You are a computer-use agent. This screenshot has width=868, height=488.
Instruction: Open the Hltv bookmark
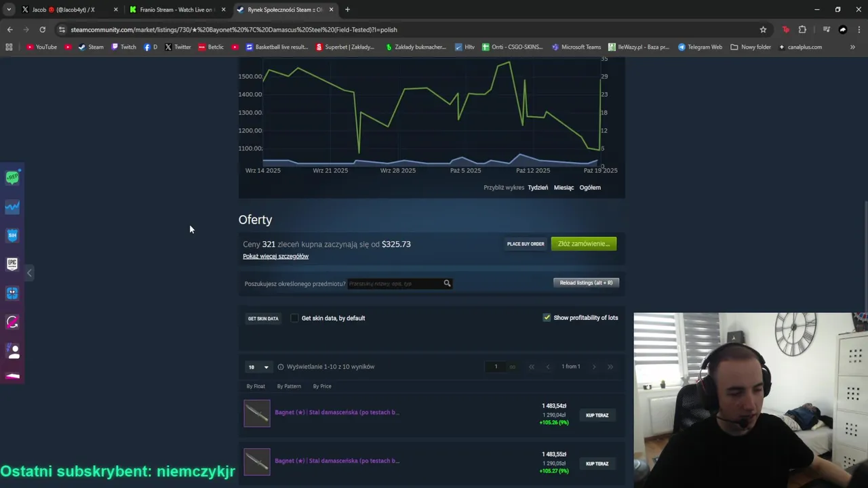(465, 47)
